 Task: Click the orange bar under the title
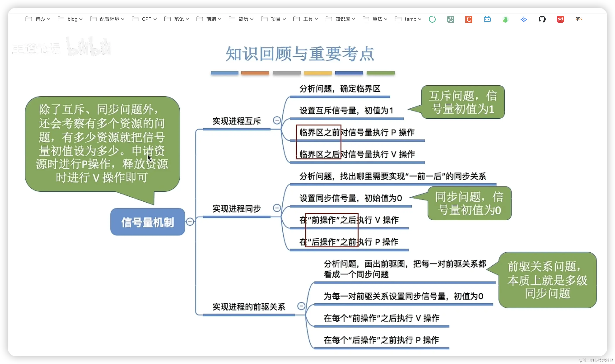255,73
